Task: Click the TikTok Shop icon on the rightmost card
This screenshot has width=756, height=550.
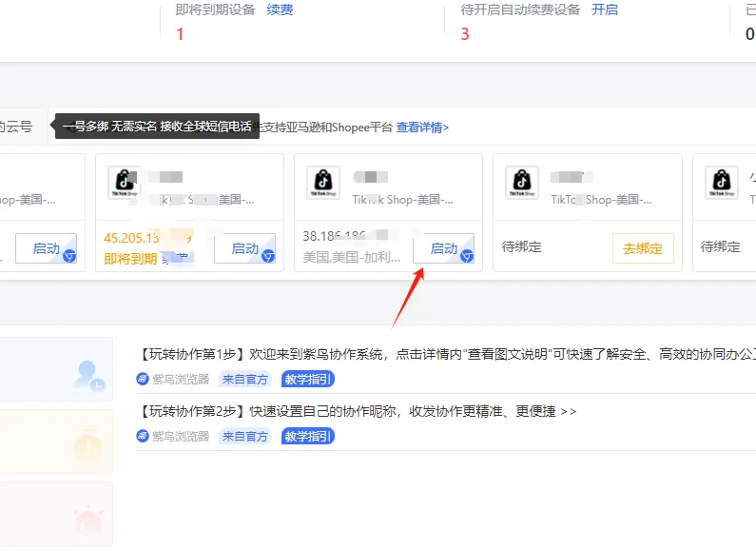Action: (721, 183)
